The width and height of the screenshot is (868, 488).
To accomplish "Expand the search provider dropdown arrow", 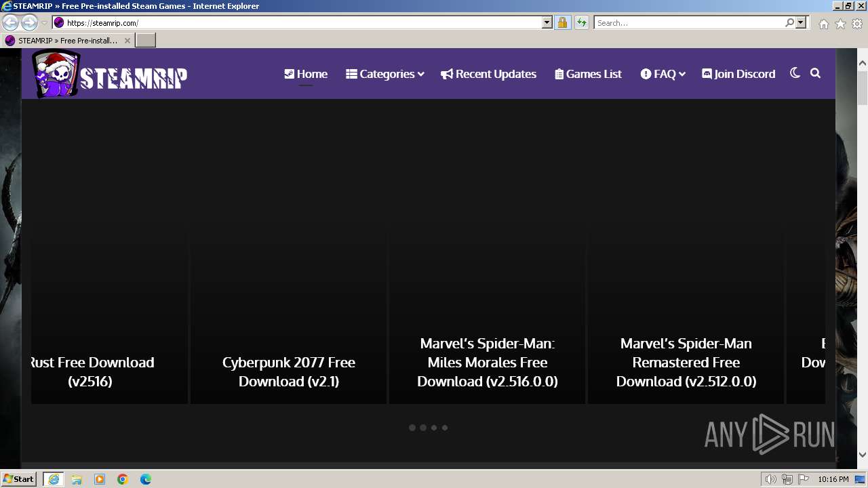I will pyautogui.click(x=801, y=22).
